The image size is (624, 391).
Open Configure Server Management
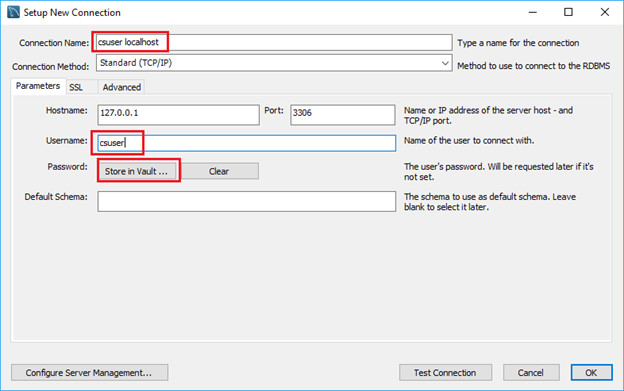(x=90, y=373)
